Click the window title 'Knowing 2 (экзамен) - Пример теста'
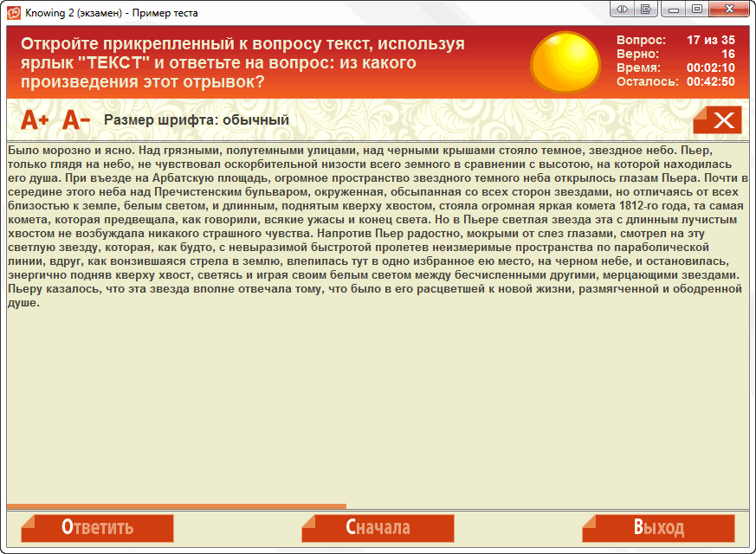 [x=112, y=13]
